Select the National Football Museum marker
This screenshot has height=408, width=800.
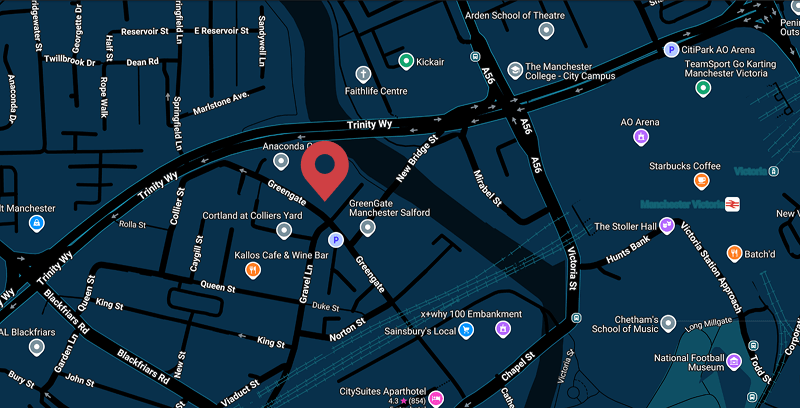(734, 361)
